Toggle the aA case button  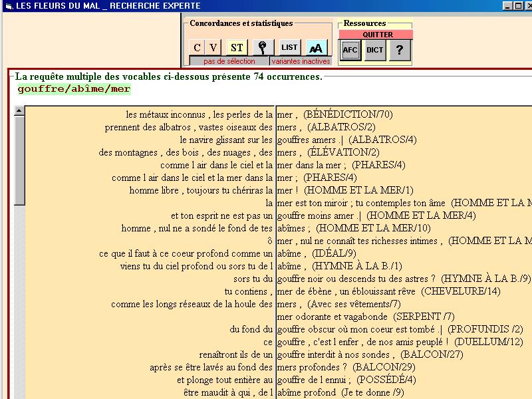point(317,47)
